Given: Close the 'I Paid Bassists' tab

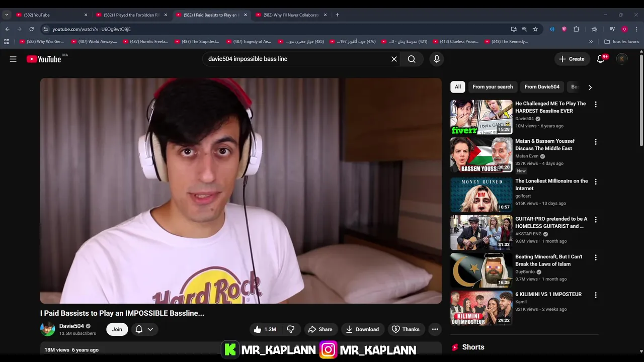Looking at the screenshot, I should tap(246, 15).
